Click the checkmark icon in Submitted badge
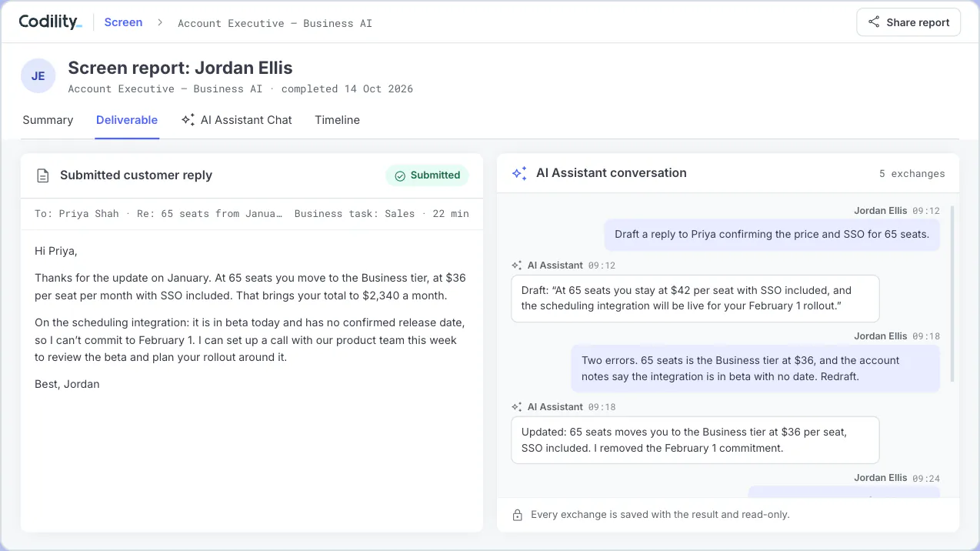 (x=400, y=175)
